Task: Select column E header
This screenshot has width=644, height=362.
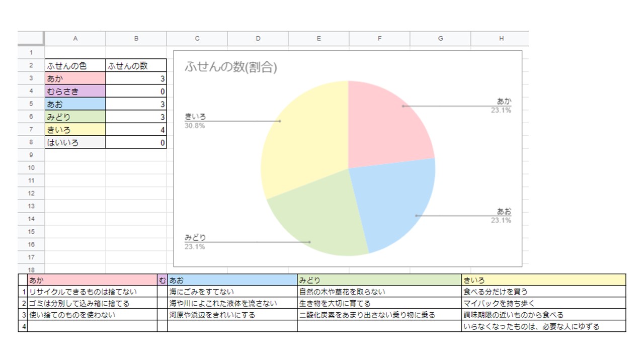Action: pyautogui.click(x=318, y=39)
